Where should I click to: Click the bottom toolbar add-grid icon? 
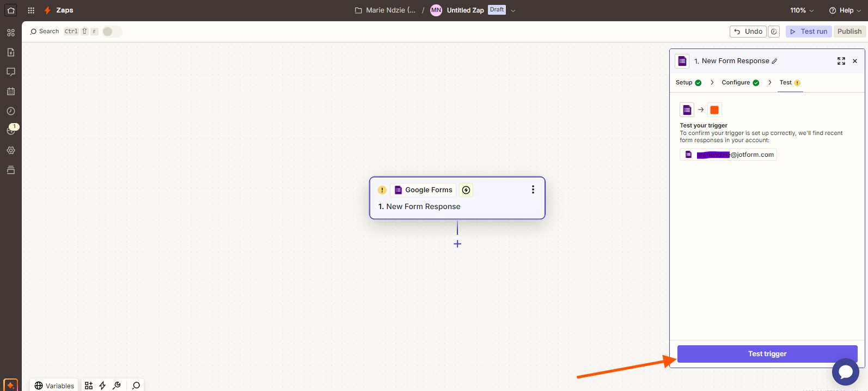(x=89, y=386)
